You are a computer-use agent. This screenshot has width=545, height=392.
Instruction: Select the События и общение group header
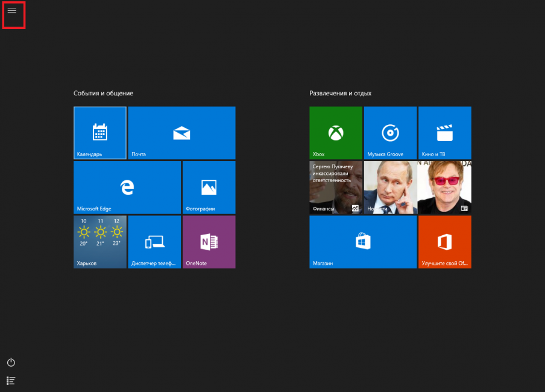tap(103, 93)
